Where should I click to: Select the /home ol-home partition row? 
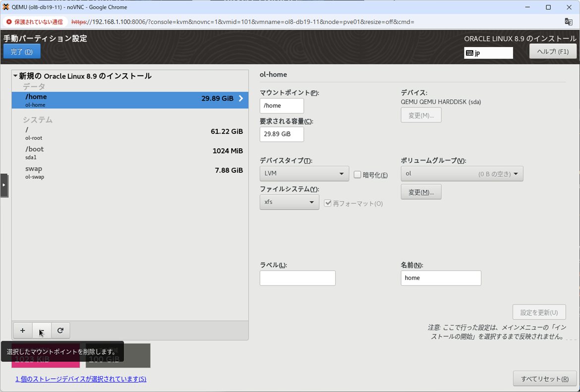(x=130, y=100)
